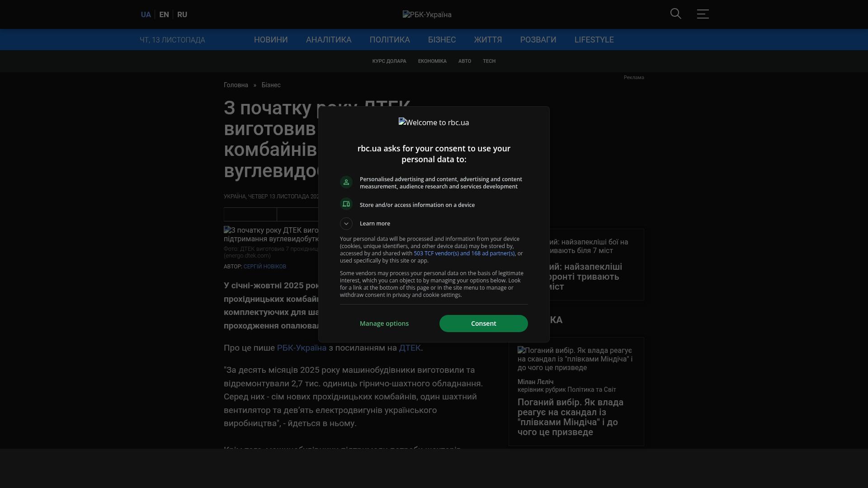
Task: Switch site language to EN
Action: coord(164,14)
